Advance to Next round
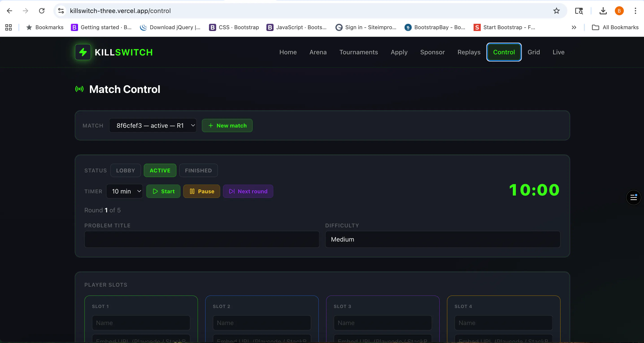The height and width of the screenshot is (343, 644). [248, 191]
